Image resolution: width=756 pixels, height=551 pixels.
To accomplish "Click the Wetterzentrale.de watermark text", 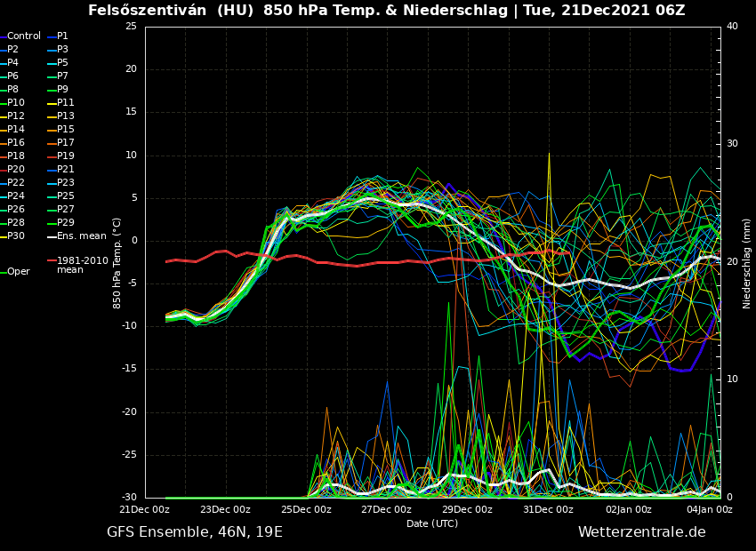I will click(641, 532).
